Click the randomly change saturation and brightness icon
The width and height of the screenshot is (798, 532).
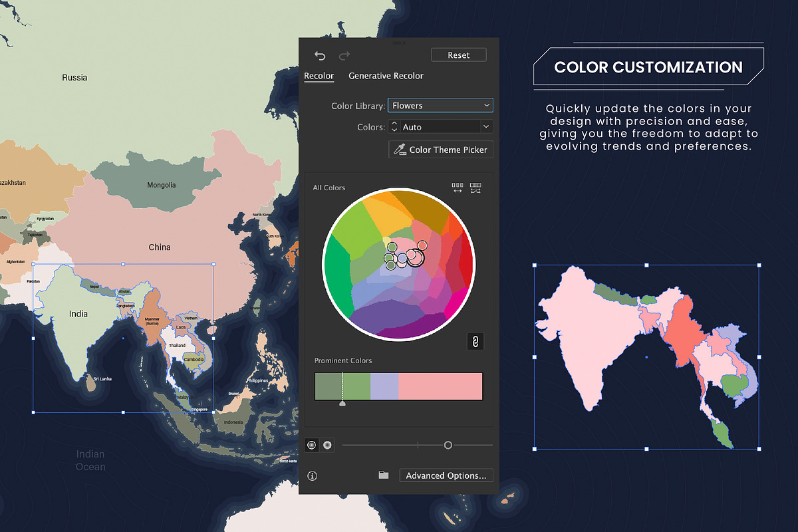click(475, 188)
